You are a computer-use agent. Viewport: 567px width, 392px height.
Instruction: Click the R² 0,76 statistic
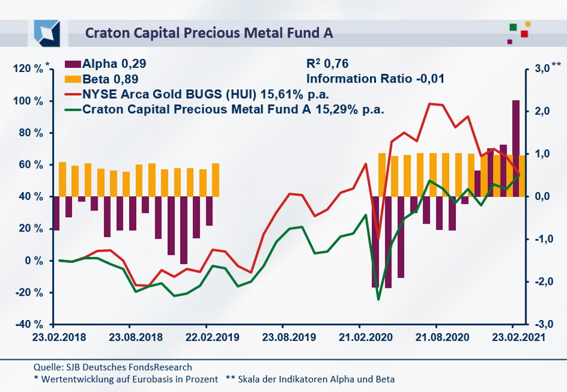pyautogui.click(x=327, y=64)
